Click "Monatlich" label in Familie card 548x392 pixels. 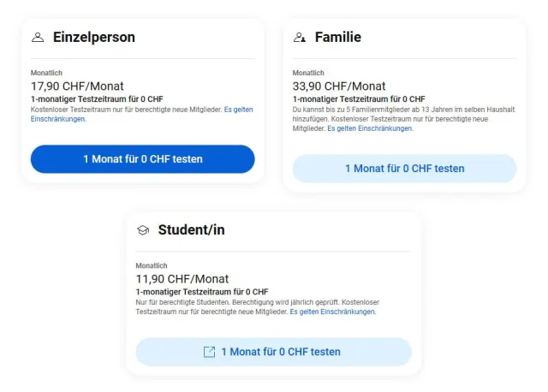tap(308, 74)
